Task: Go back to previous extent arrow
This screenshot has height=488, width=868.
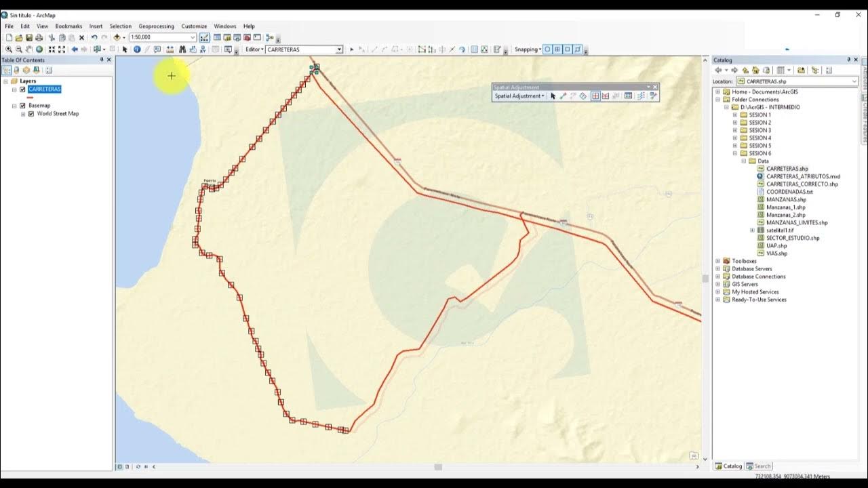Action: (75, 49)
